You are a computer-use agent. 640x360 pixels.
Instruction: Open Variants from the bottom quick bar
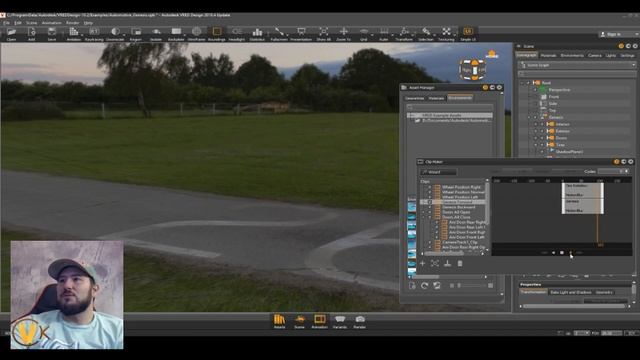pos(340,320)
